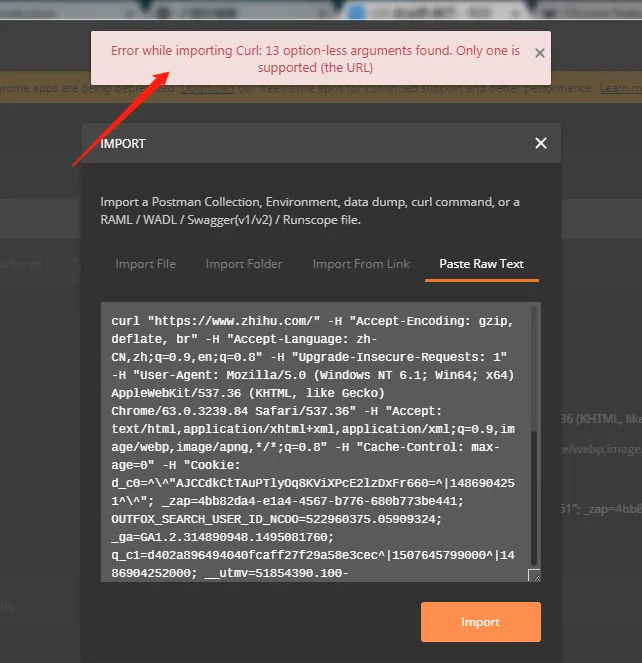Click the red error message text
The height and width of the screenshot is (663, 642).
coord(316,59)
